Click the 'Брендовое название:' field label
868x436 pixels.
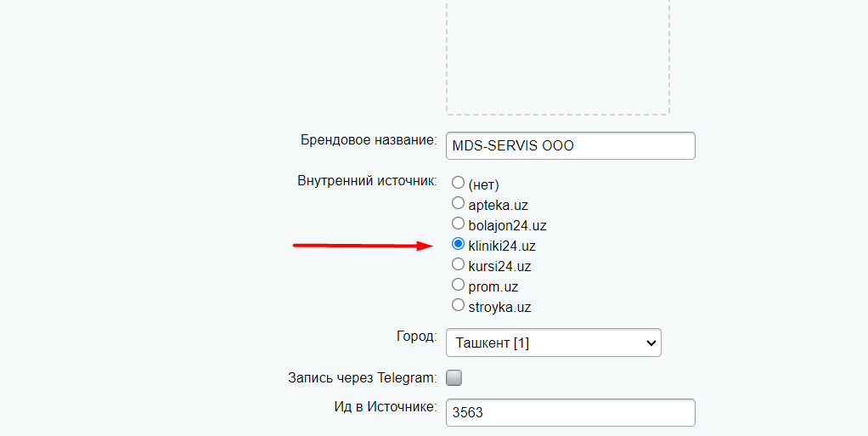[x=369, y=140]
